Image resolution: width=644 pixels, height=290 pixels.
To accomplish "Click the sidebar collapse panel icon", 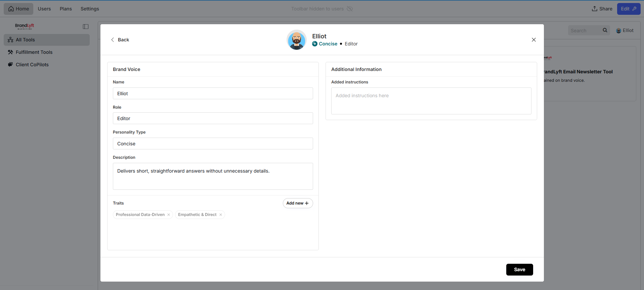I will click(x=86, y=27).
